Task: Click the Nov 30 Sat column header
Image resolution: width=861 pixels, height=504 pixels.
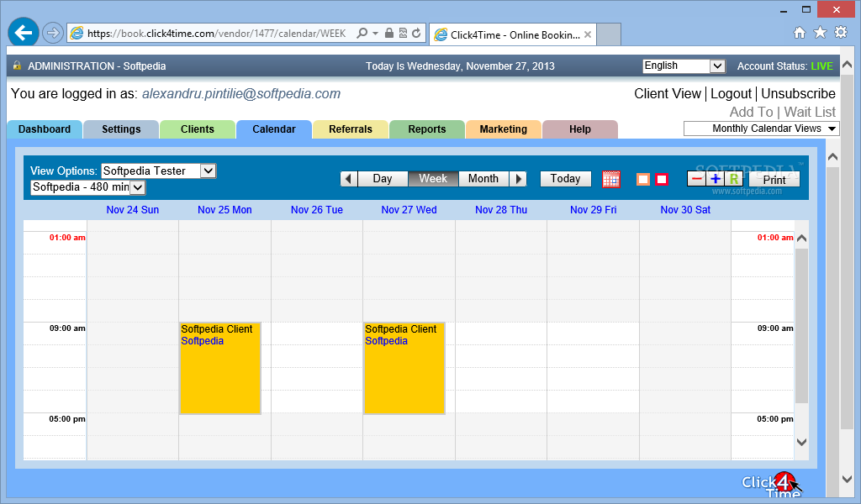Action: pos(685,210)
